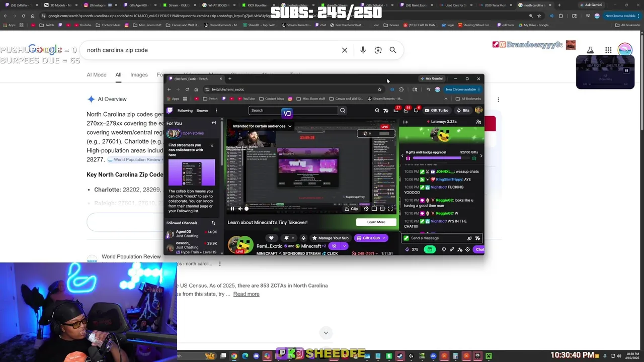
Task: Open Twitch three-dot more menu
Action: 216,111
